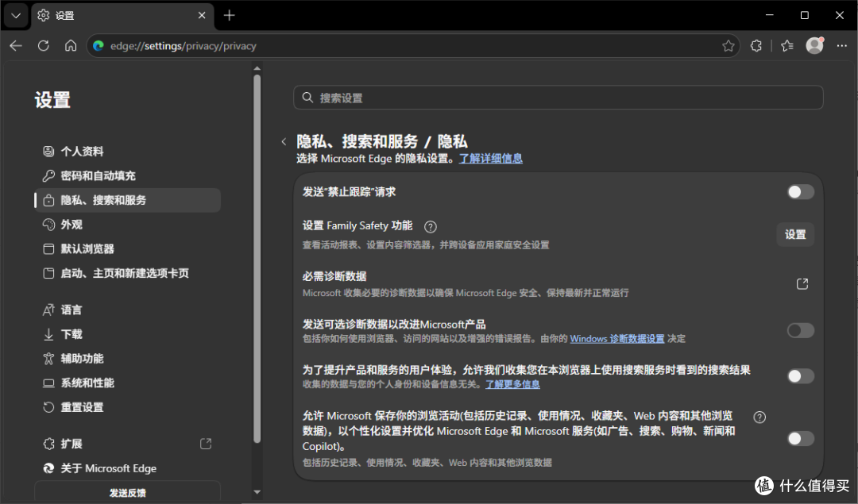
Task: Click the 搜索设置 search field
Action: click(x=558, y=98)
